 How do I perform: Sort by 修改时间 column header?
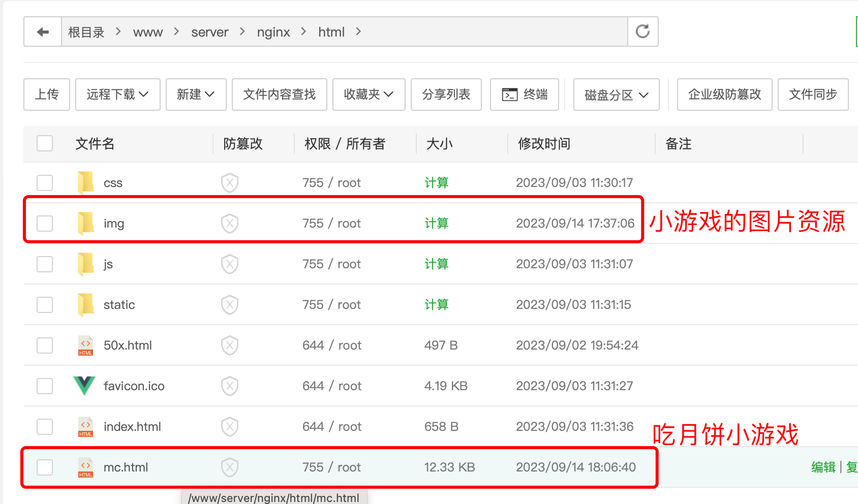click(x=544, y=144)
